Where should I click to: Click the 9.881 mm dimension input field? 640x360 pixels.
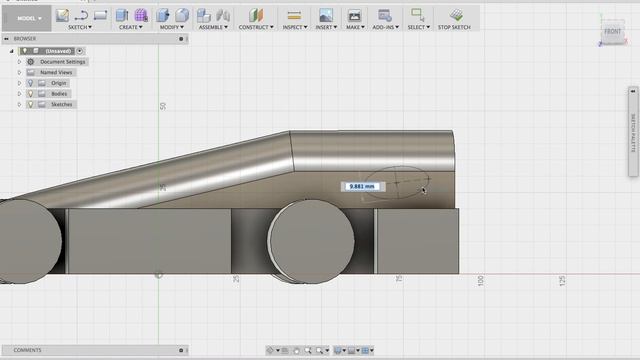(362, 186)
